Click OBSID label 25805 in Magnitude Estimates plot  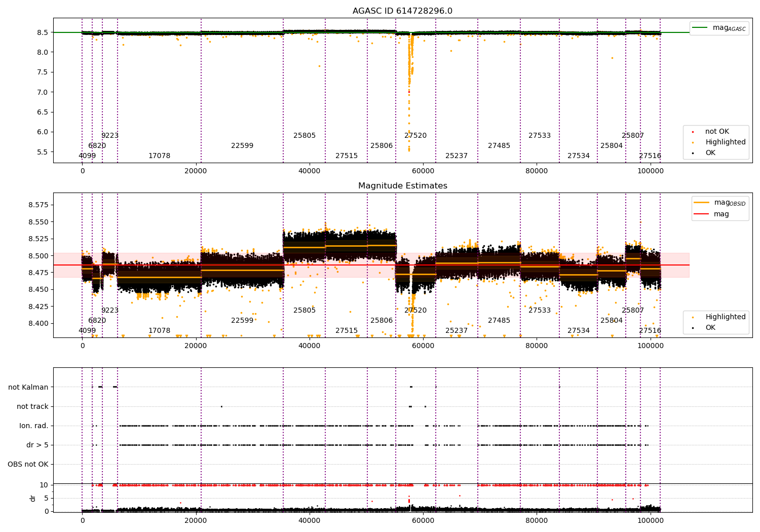[x=305, y=311]
